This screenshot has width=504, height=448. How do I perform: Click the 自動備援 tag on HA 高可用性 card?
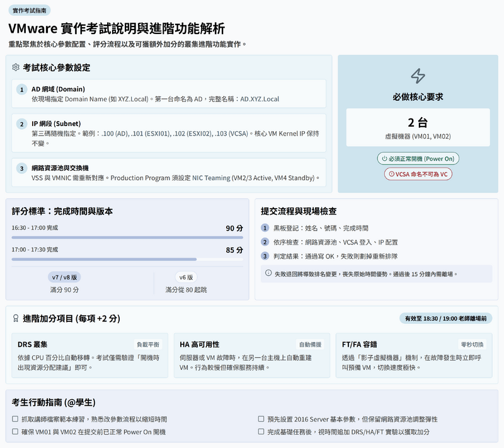point(311,345)
